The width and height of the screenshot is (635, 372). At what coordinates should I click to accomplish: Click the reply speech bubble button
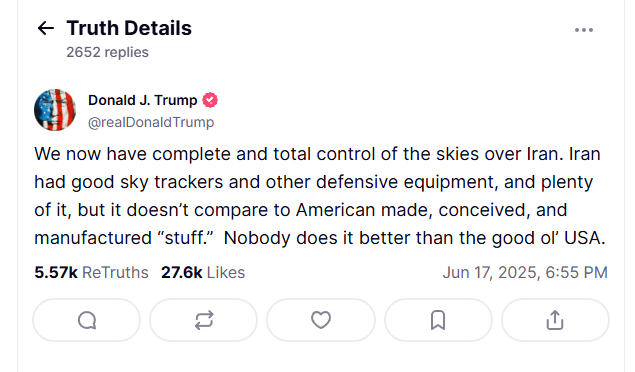pos(87,320)
